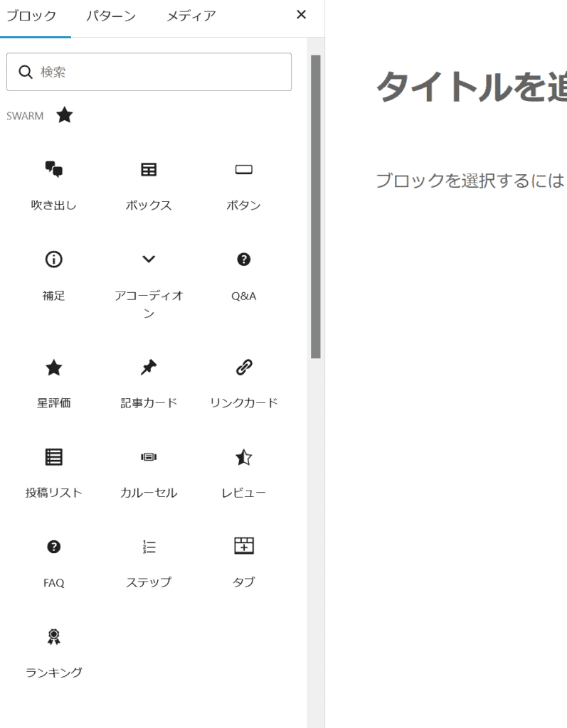
Task: Select the ボックス box block icon
Action: click(x=149, y=185)
